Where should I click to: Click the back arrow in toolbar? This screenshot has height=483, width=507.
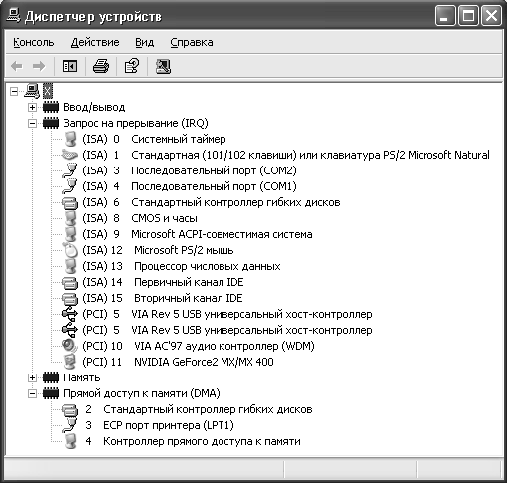[17, 66]
